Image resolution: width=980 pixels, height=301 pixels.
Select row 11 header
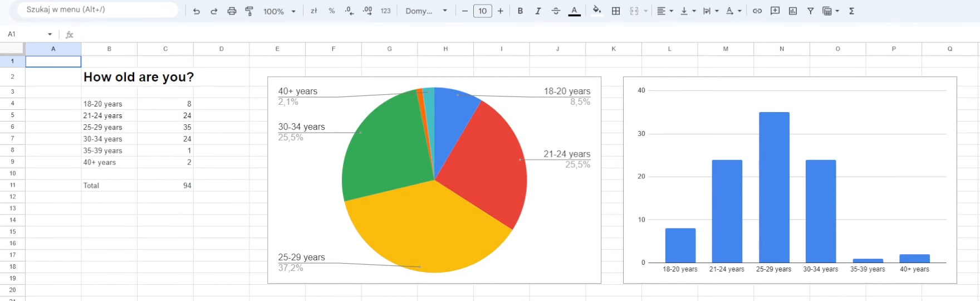click(x=12, y=185)
